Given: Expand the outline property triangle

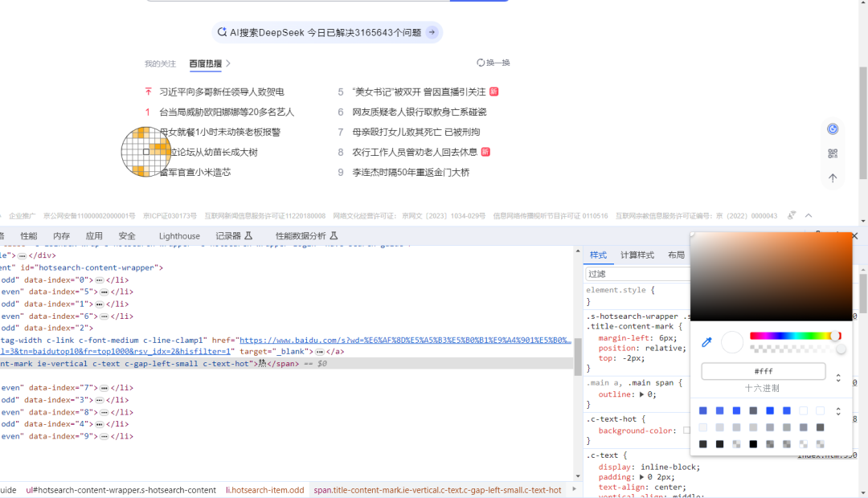Looking at the screenshot, I should click(641, 394).
